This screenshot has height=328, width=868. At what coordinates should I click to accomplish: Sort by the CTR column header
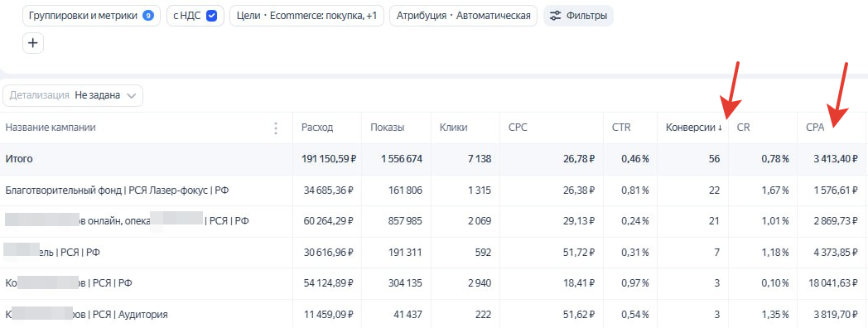[x=621, y=128]
